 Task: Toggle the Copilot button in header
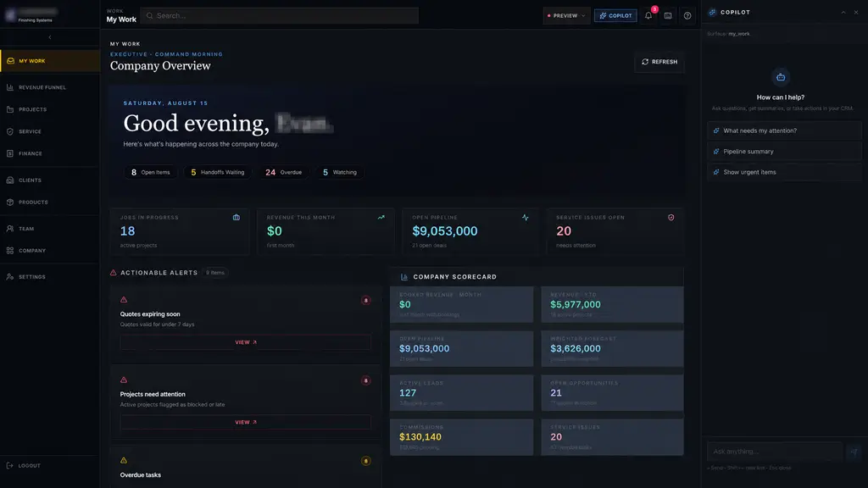615,15
